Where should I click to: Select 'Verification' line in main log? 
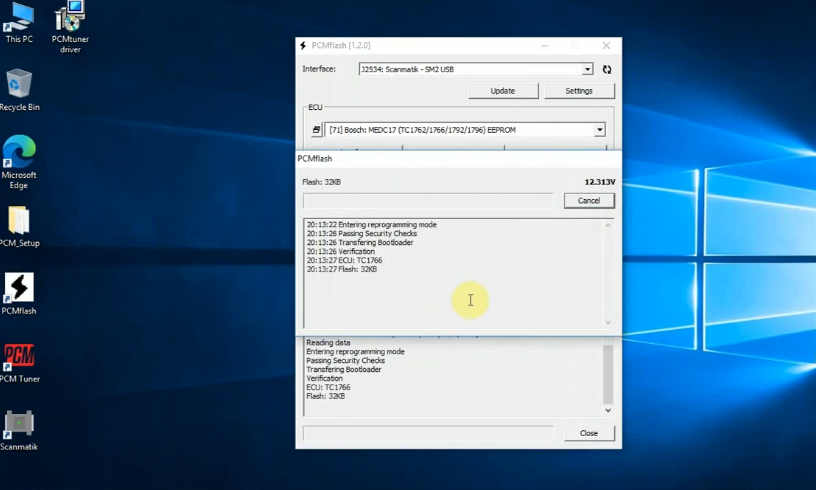click(x=324, y=378)
